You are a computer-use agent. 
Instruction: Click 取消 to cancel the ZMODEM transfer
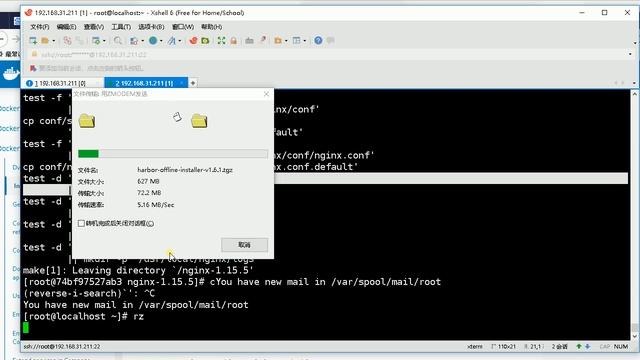click(244, 245)
